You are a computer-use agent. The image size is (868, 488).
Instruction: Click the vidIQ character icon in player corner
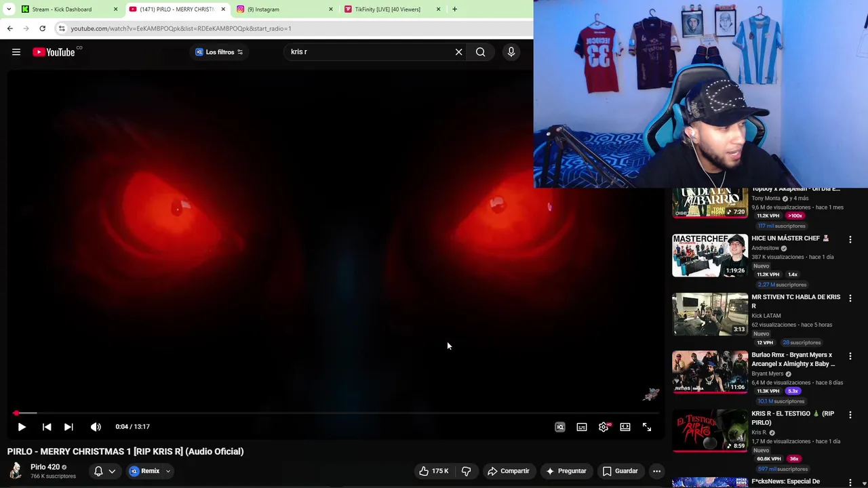click(651, 394)
